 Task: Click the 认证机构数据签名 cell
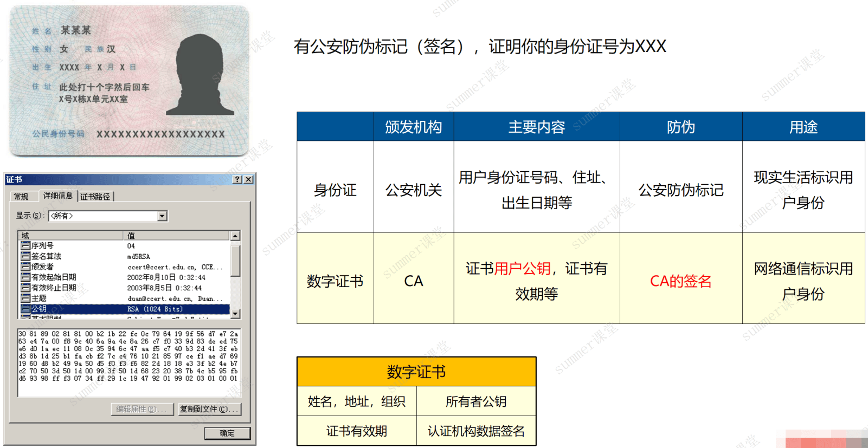[x=476, y=431]
